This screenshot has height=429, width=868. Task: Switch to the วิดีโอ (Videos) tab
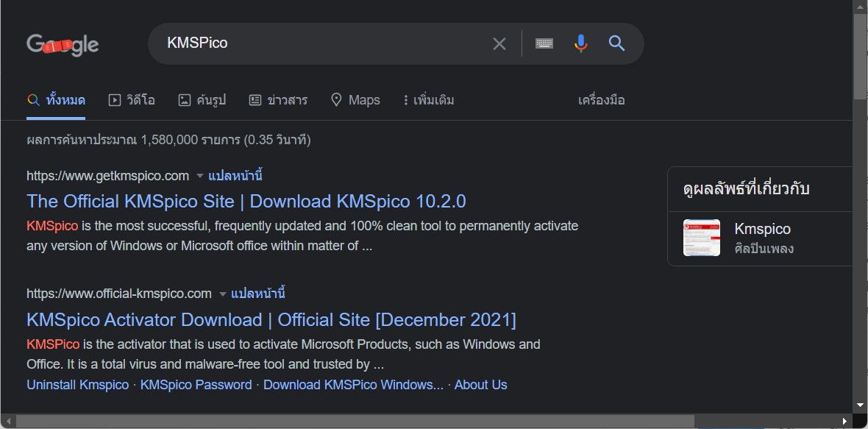[x=132, y=100]
